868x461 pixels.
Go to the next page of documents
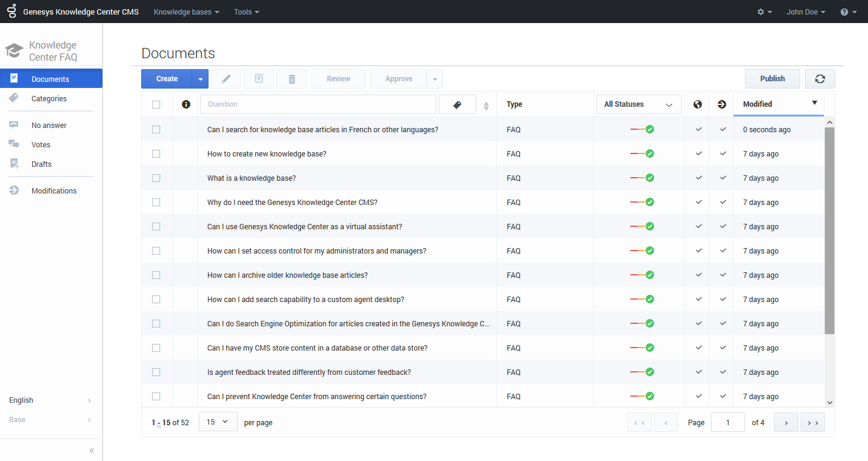(x=786, y=423)
